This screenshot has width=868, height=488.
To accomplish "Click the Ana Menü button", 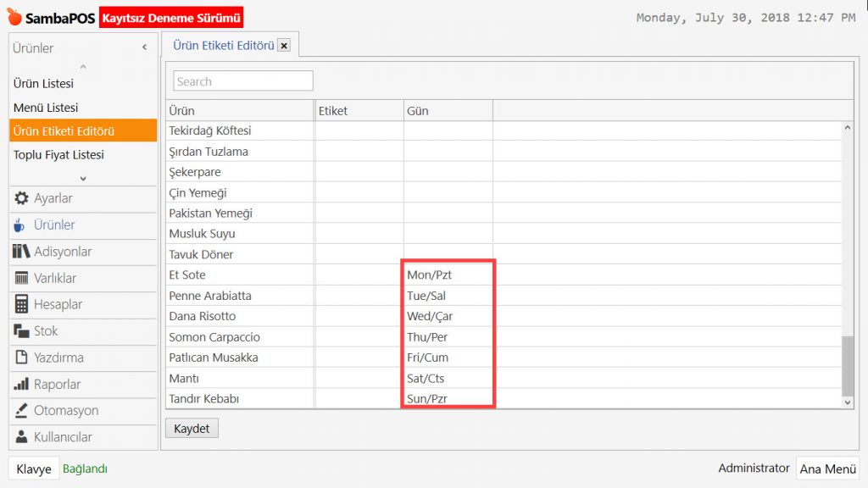I will coord(827,469).
